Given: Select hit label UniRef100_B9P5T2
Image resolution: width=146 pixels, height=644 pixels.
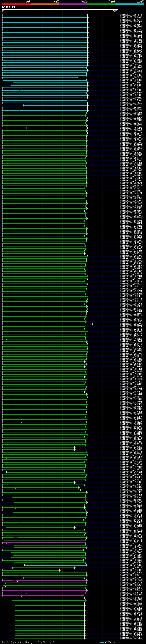Looking at the screenshot, I should [131, 105].
